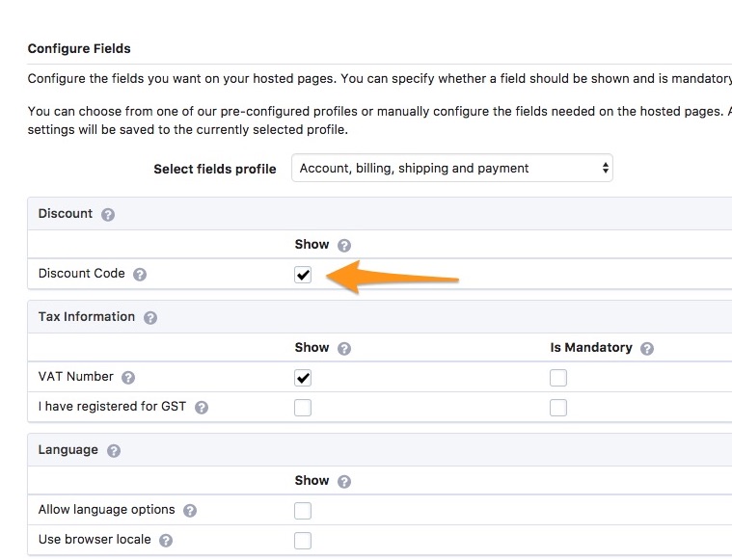The image size is (732, 560).
Task: Uncheck the VAT Number show checkbox
Action: pyautogui.click(x=303, y=378)
